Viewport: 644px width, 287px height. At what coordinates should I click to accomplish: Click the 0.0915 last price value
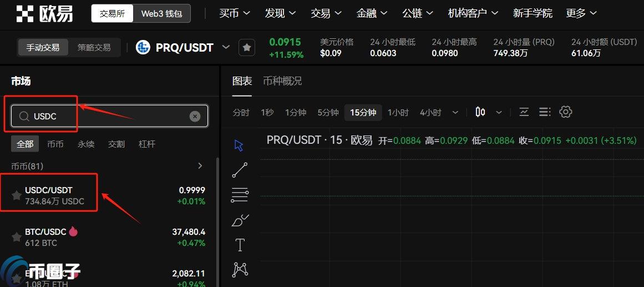(x=285, y=42)
